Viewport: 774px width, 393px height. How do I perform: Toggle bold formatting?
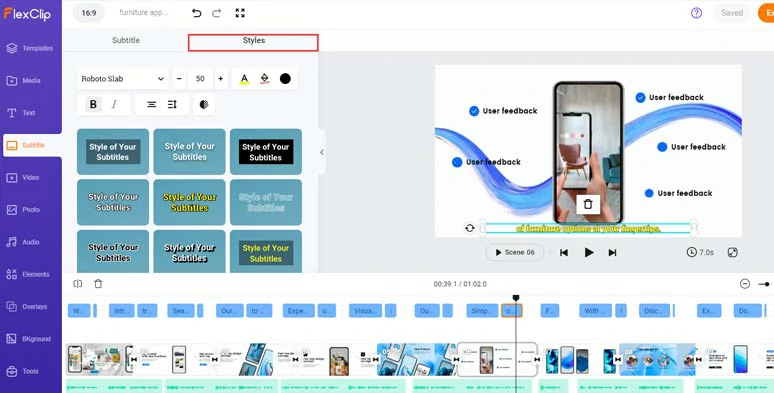point(93,104)
